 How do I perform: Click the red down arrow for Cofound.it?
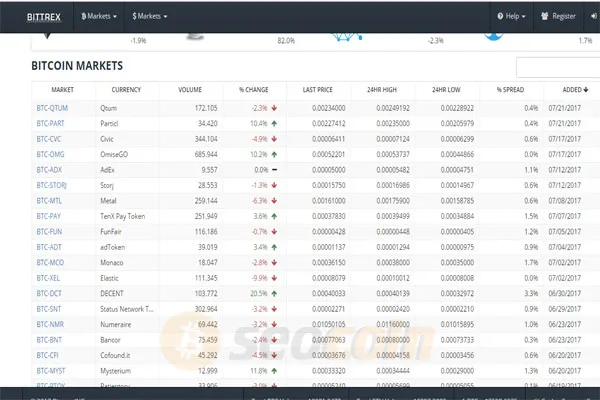pyautogui.click(x=274, y=355)
